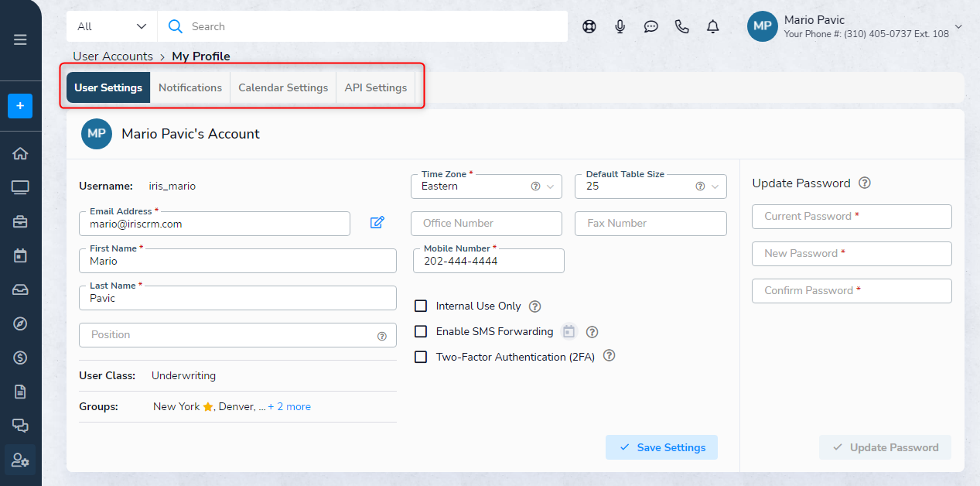
Task: Open the API Settings tab
Action: coord(376,87)
